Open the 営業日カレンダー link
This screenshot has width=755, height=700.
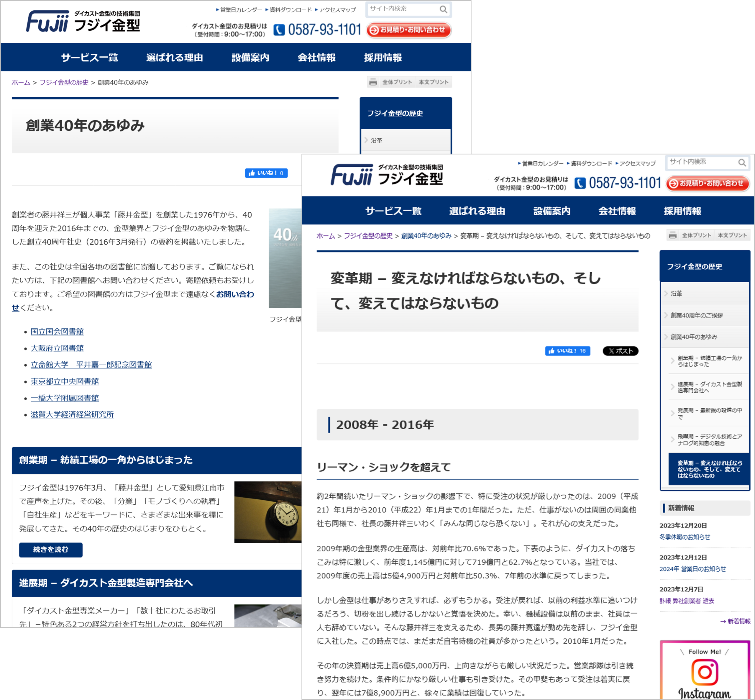[542, 163]
